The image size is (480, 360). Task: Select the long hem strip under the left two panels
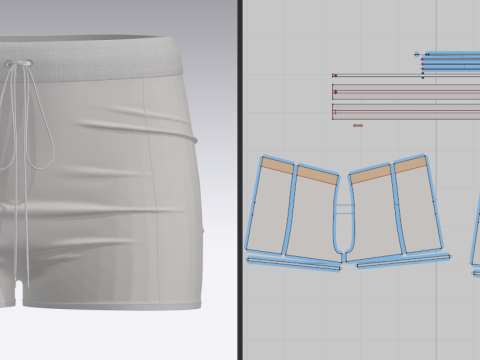click(x=294, y=264)
